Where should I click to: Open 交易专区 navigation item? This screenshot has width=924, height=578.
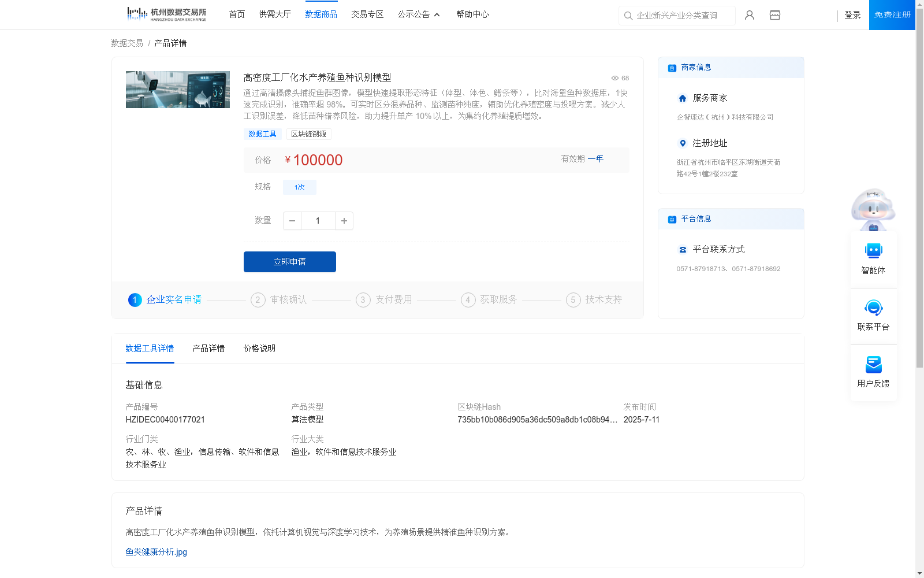pyautogui.click(x=367, y=14)
